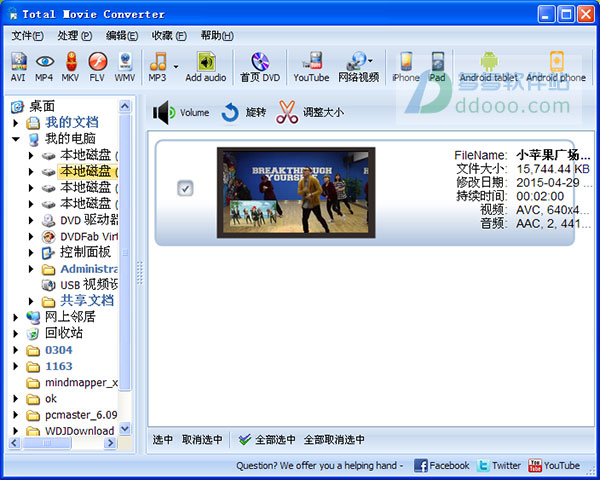Click tree scrollbar up arrow
The height and width of the screenshot is (480, 600).
pyautogui.click(x=125, y=106)
